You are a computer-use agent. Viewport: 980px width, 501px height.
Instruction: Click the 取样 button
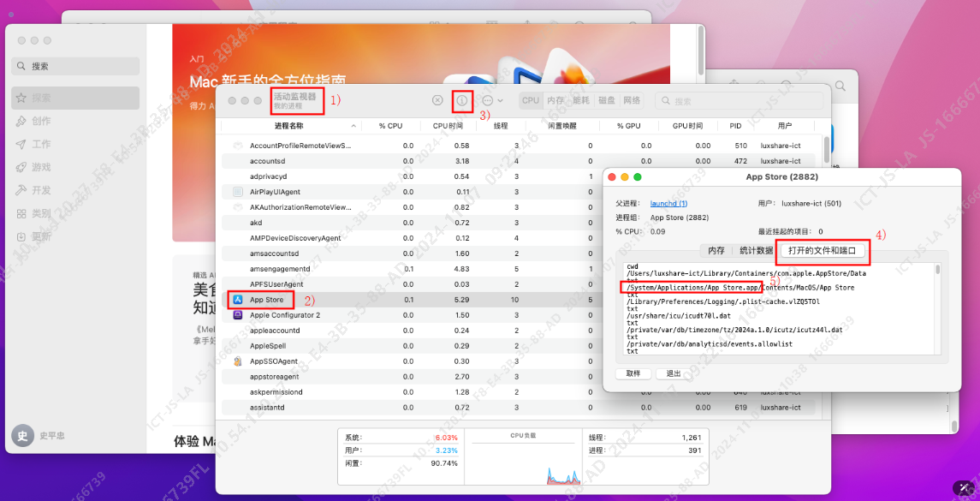(x=633, y=373)
